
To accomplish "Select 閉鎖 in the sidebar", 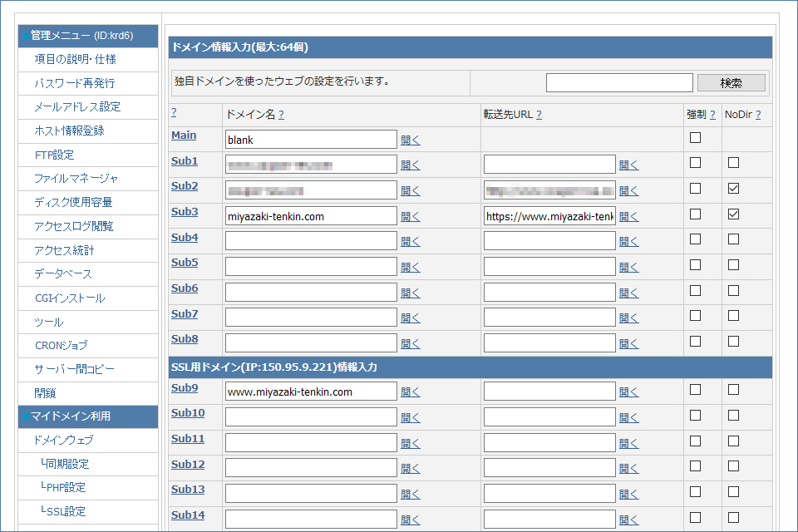I will 45,393.
